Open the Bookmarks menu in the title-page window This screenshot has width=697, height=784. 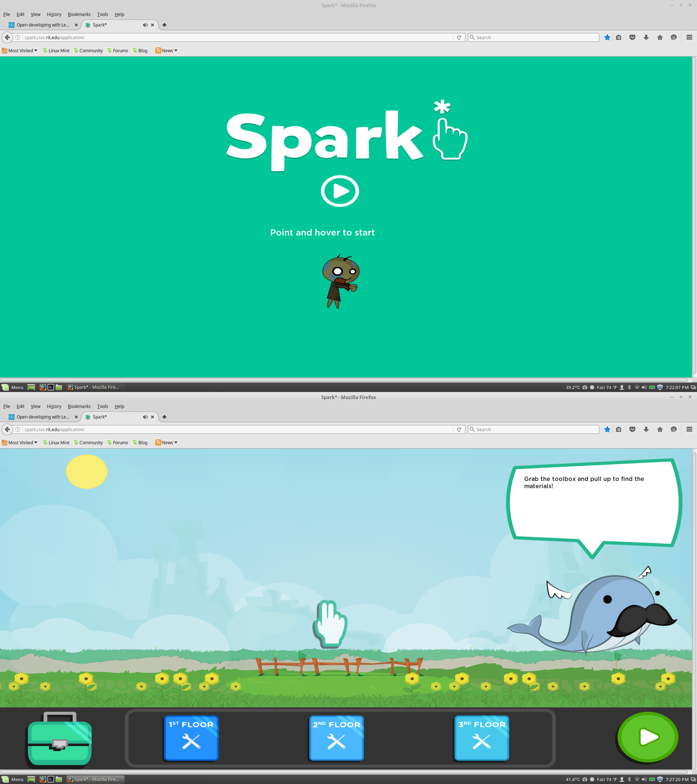79,14
